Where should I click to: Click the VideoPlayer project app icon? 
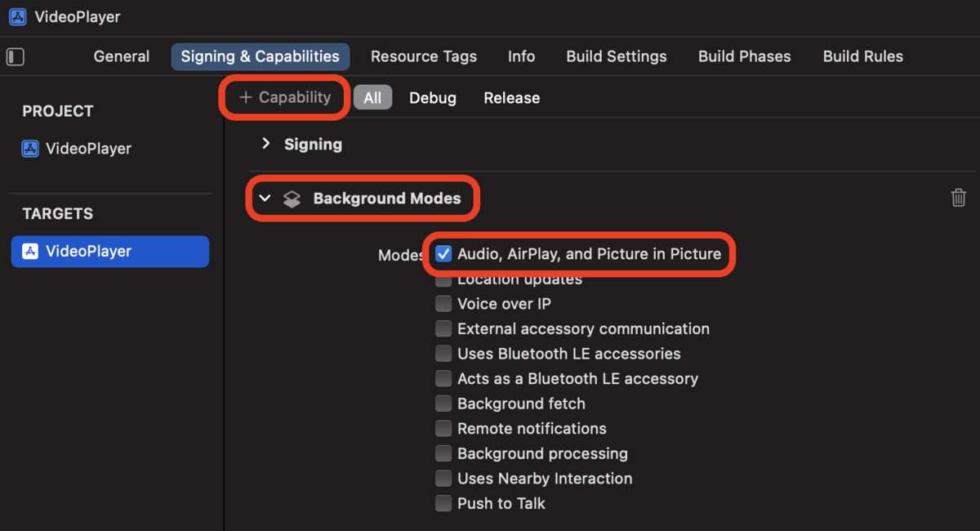pyautogui.click(x=30, y=149)
